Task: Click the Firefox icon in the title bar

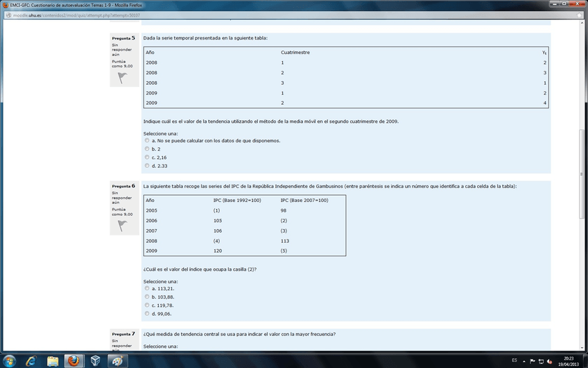Action: click(6, 6)
